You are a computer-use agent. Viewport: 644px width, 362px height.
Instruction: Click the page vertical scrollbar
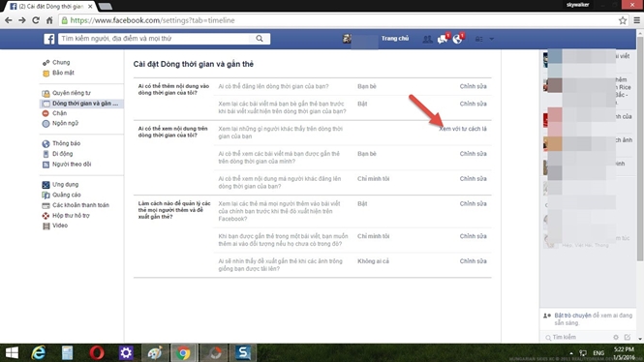639,148
